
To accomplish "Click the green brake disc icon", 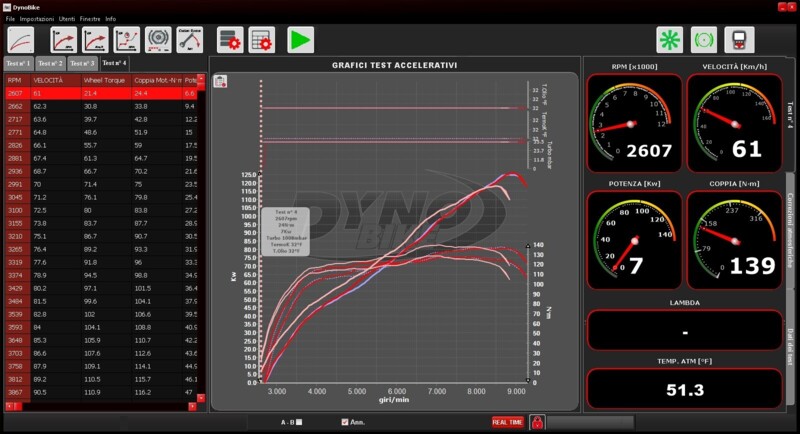I will [704, 40].
